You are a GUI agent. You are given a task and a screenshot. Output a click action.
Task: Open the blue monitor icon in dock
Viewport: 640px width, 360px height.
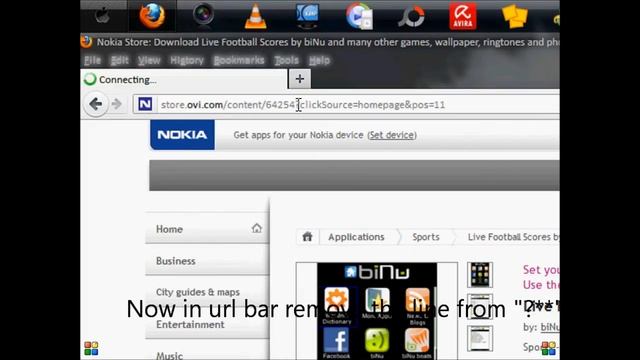(307, 16)
